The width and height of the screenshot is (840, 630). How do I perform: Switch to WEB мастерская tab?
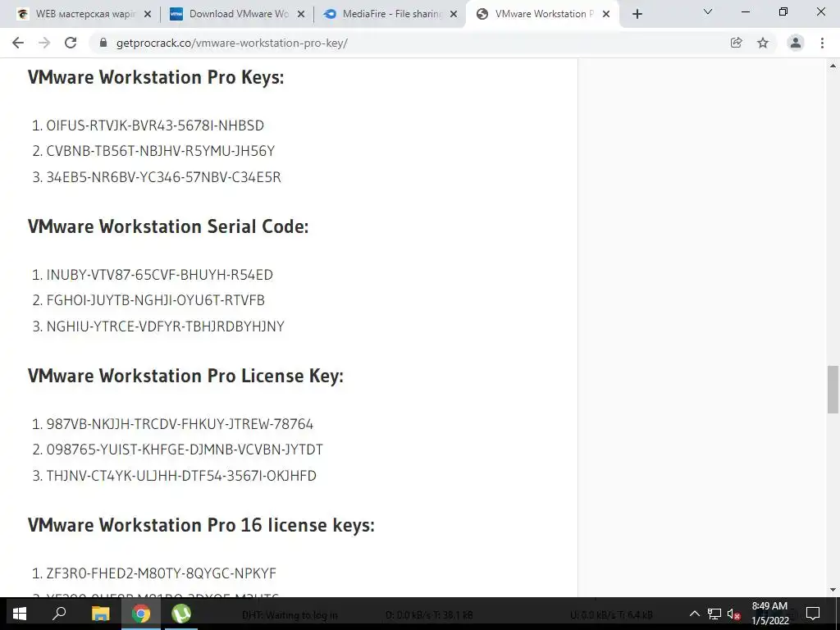click(84, 15)
